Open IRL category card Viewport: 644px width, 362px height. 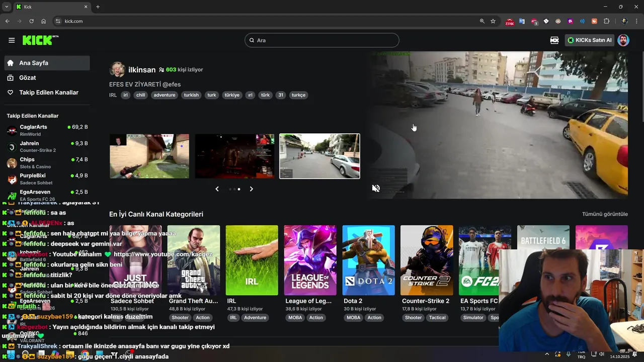[252, 260]
